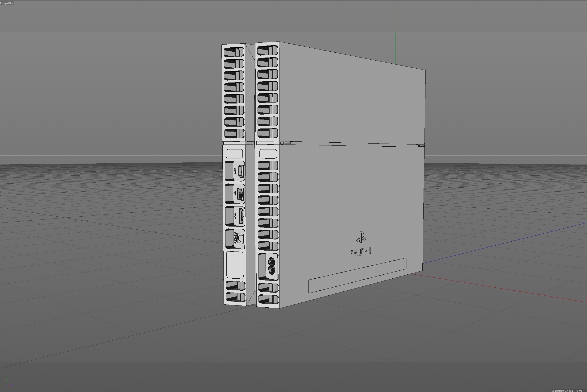Select the large blank panel below the optical port

pyautogui.click(x=235, y=265)
